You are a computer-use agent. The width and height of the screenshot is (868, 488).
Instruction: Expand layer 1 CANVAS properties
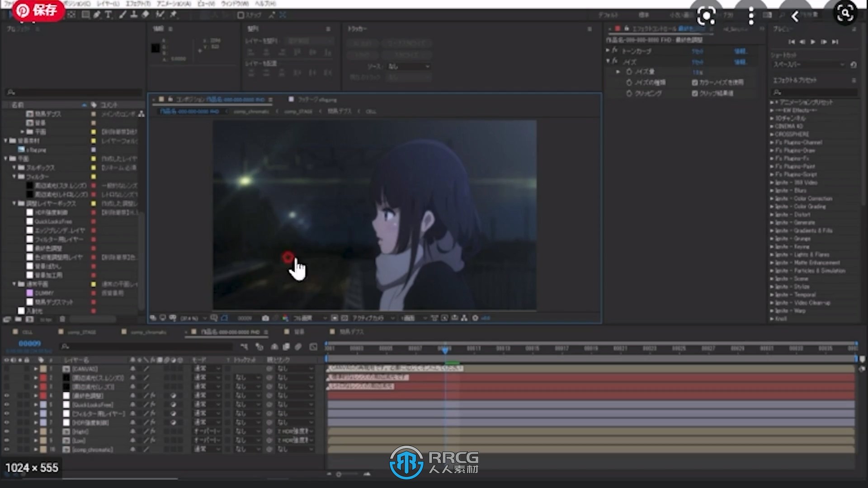point(36,369)
